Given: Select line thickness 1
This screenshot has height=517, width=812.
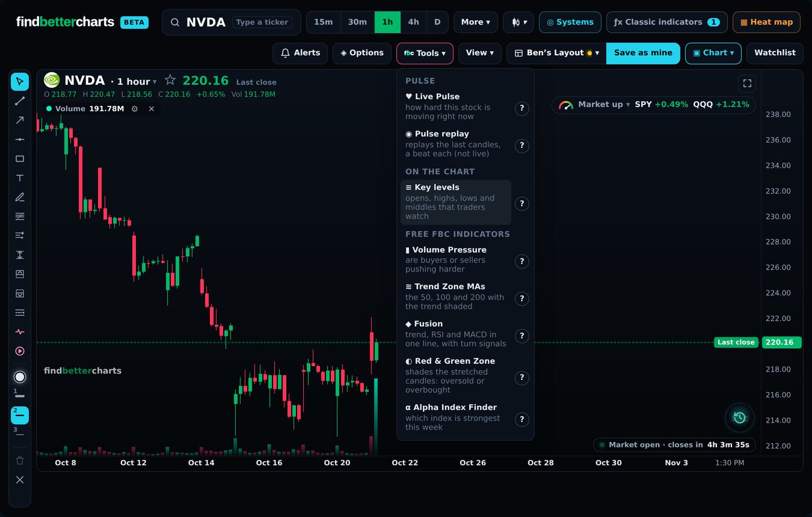Looking at the screenshot, I should point(20,395).
